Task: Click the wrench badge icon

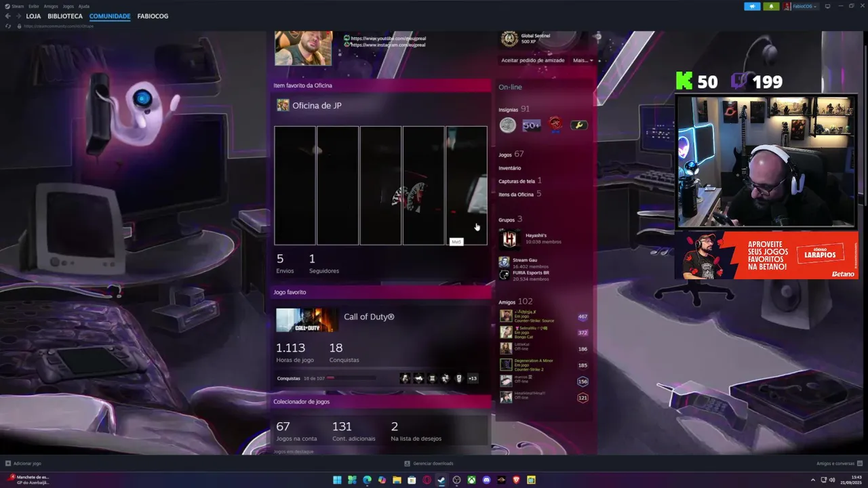Action: pyautogui.click(x=578, y=125)
